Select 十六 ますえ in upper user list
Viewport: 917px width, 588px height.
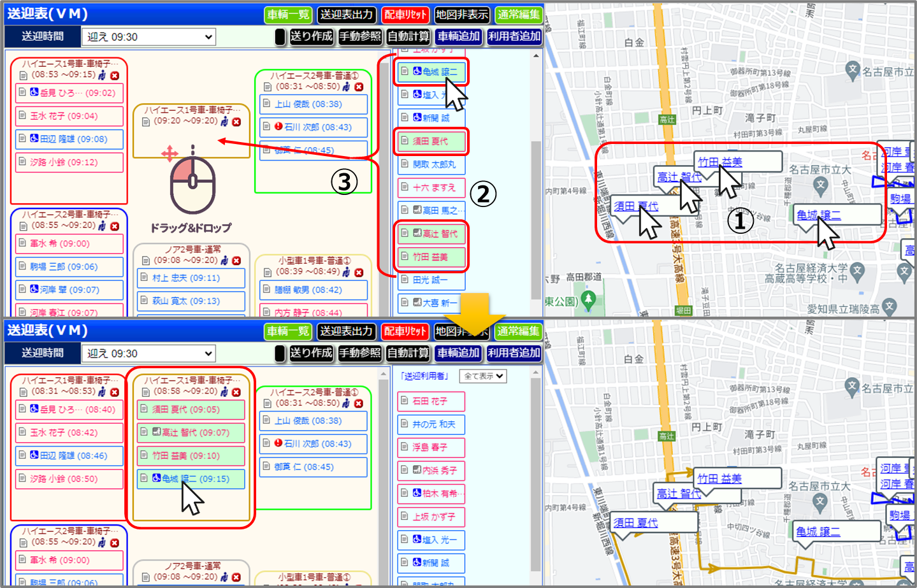pyautogui.click(x=431, y=187)
